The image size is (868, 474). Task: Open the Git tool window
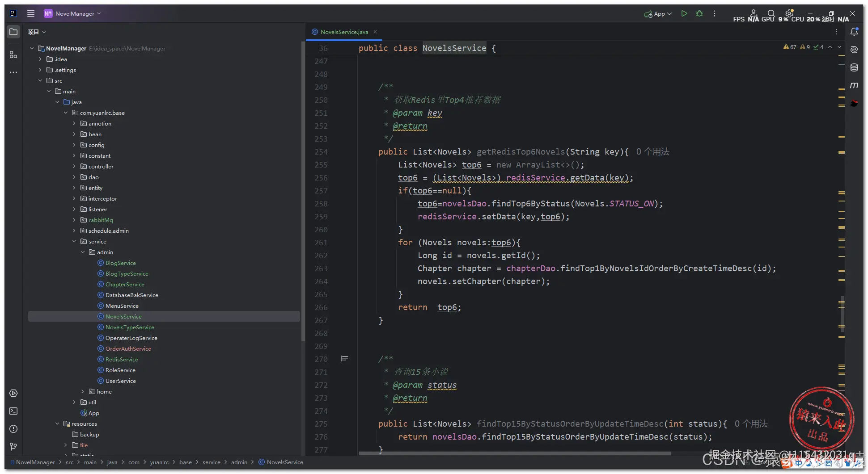[x=13, y=447]
